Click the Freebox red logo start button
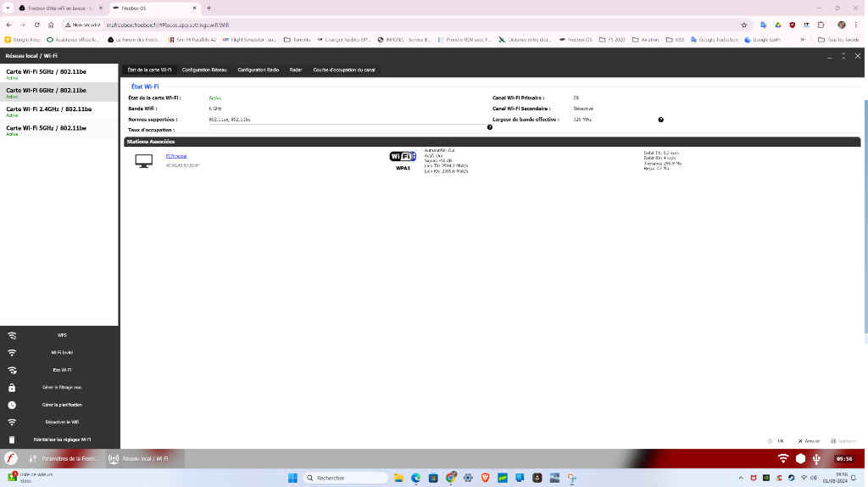 (11, 458)
